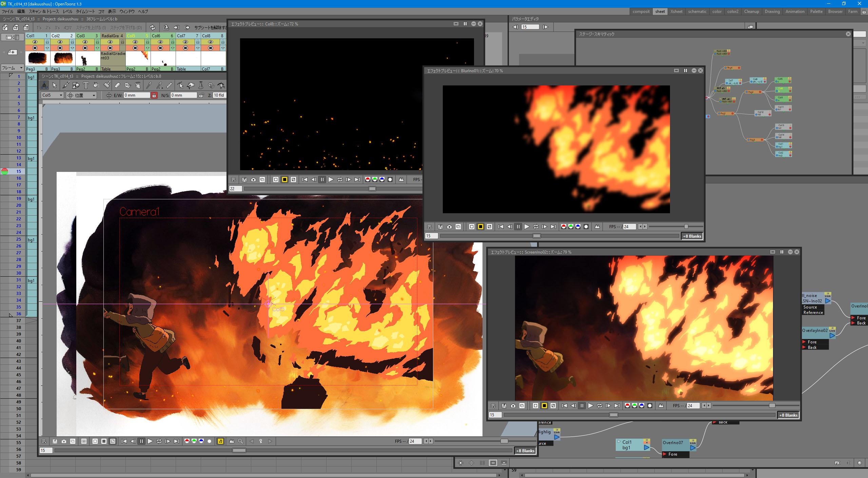This screenshot has width=868, height=478.
Task: Select the Tape tool
Action: click(x=127, y=85)
